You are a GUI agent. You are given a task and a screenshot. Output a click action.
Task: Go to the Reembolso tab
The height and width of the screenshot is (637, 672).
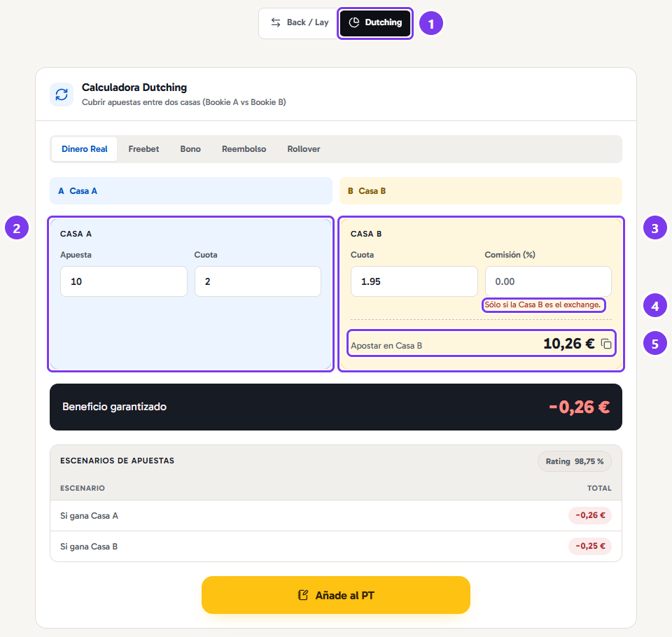pyautogui.click(x=244, y=149)
